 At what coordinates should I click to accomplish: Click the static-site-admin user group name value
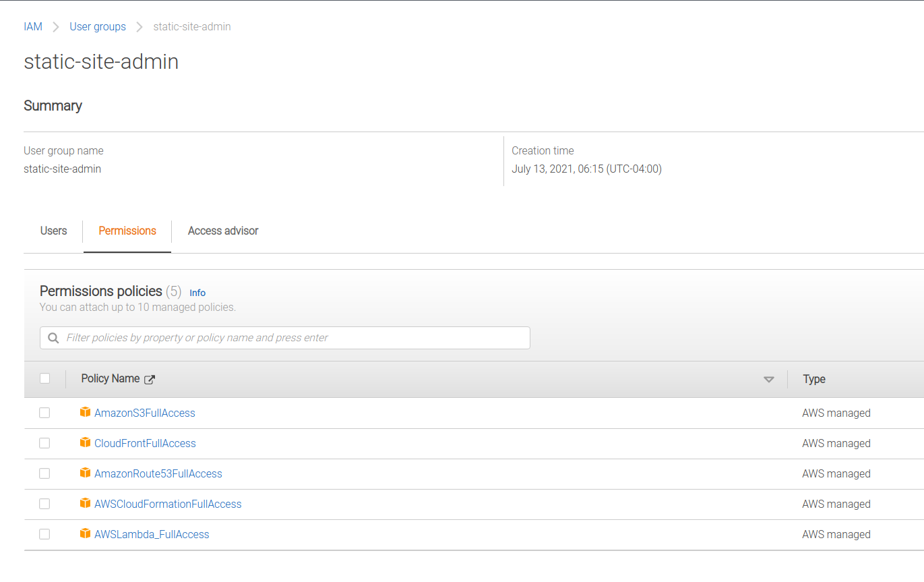[x=62, y=169]
